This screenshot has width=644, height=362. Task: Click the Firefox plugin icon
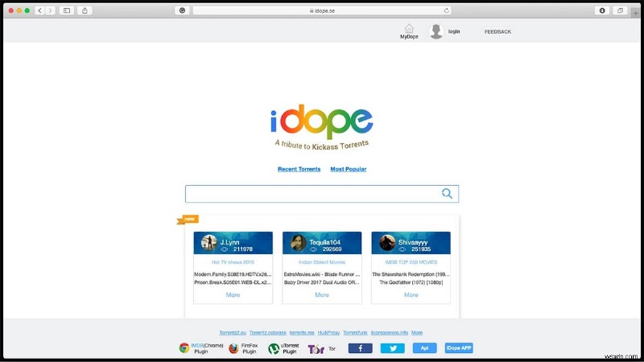[233, 348]
